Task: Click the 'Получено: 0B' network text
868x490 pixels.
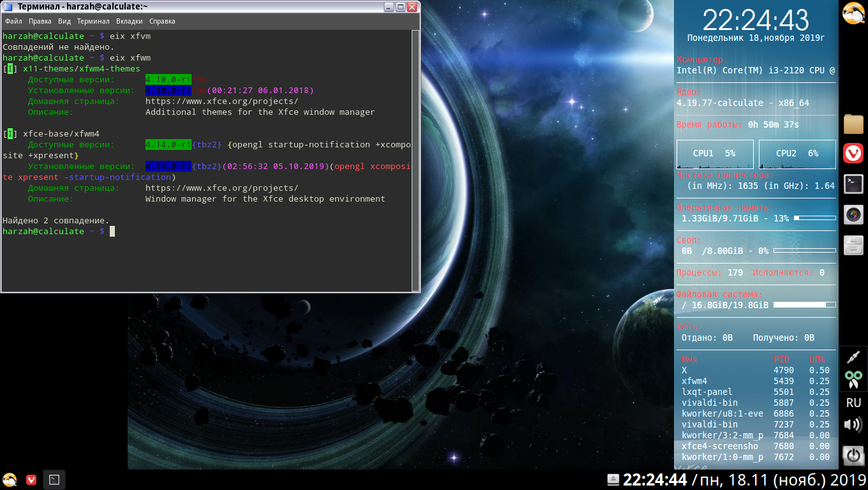Action: 784,338
